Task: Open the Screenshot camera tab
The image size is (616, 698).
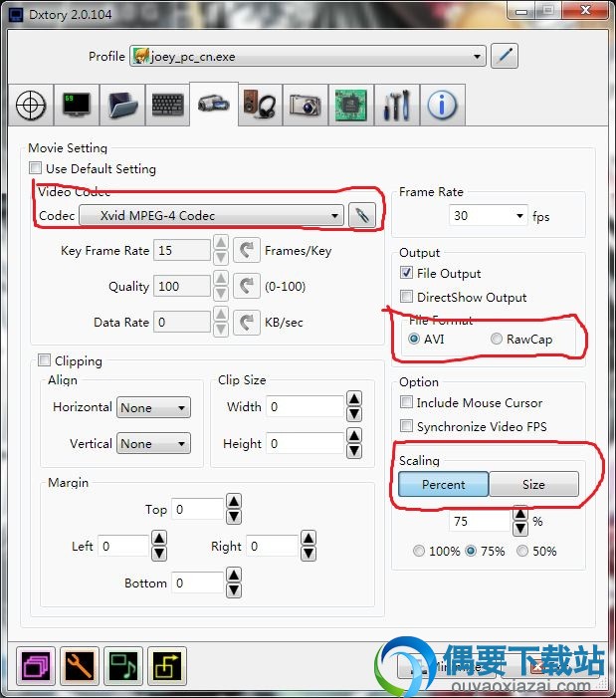Action: click(306, 106)
